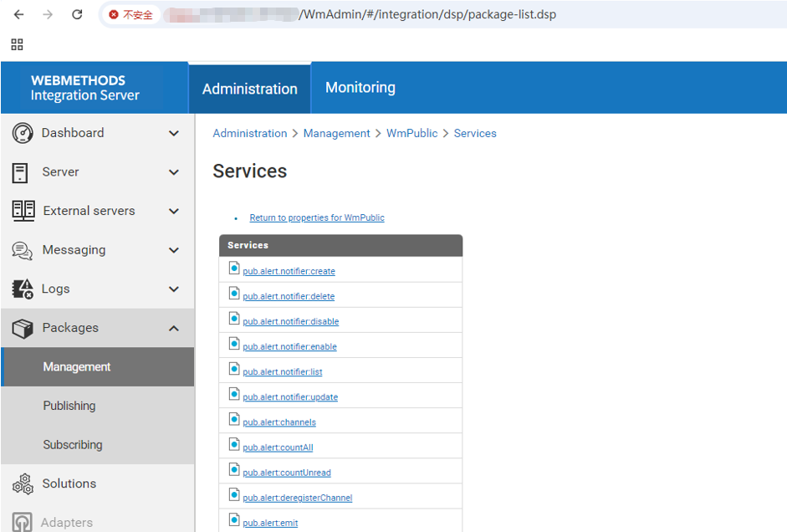
Task: Open the apps grid icon
Action: click(x=17, y=44)
